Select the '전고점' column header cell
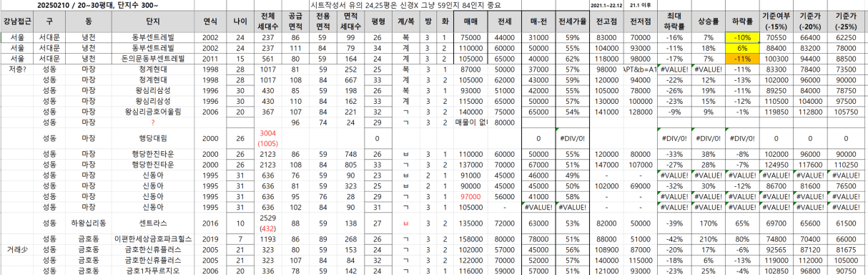The height and width of the screenshot is (275, 868). coord(606,21)
